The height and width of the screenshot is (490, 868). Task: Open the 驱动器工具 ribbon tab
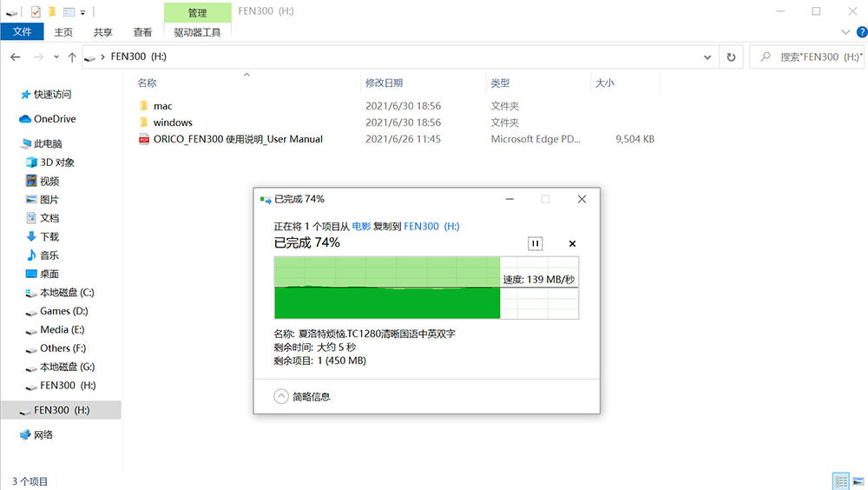coord(197,32)
